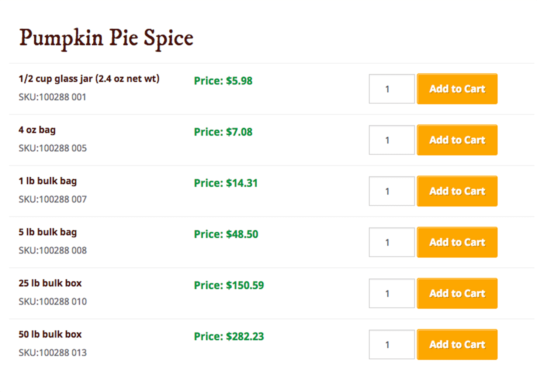
Task: Focus the 4 oz bag quantity box
Action: coord(391,140)
